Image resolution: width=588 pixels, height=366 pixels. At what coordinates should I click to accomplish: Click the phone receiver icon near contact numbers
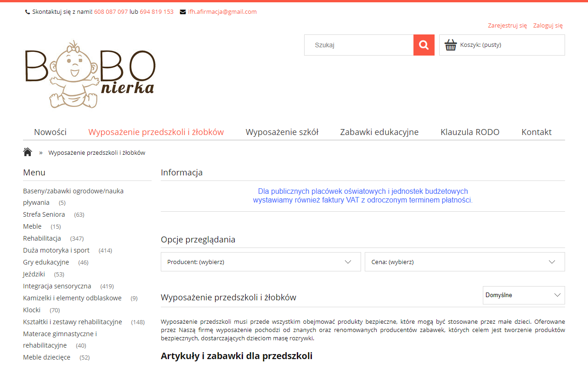pyautogui.click(x=27, y=11)
